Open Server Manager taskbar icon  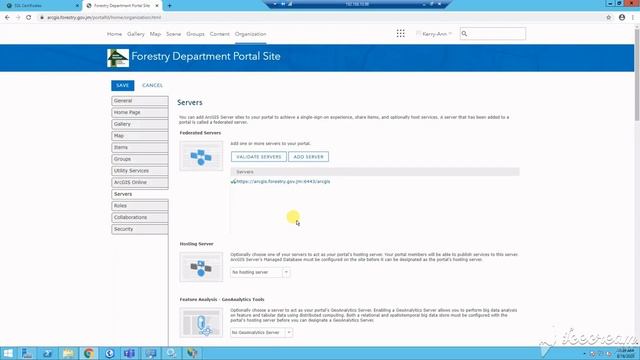point(27,353)
